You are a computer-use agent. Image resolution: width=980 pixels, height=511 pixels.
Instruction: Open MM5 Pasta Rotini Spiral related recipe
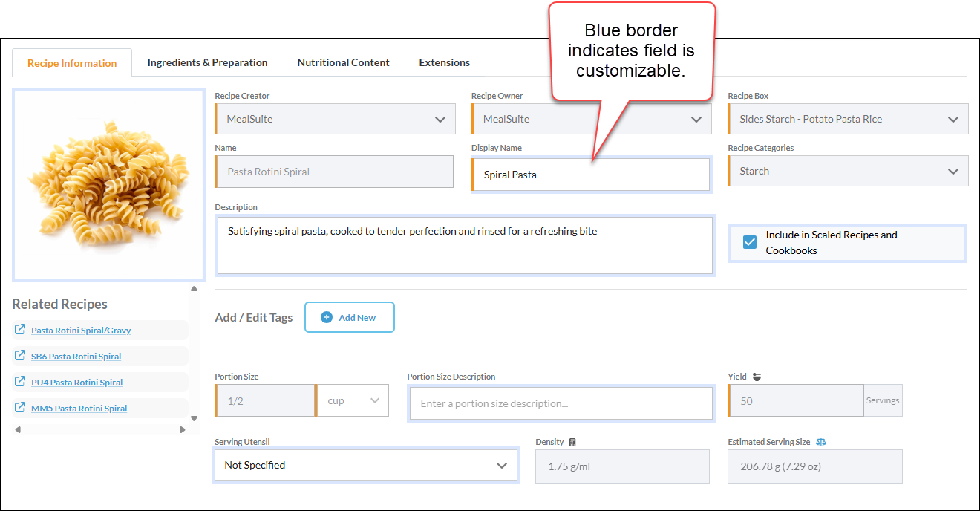pyautogui.click(x=79, y=409)
